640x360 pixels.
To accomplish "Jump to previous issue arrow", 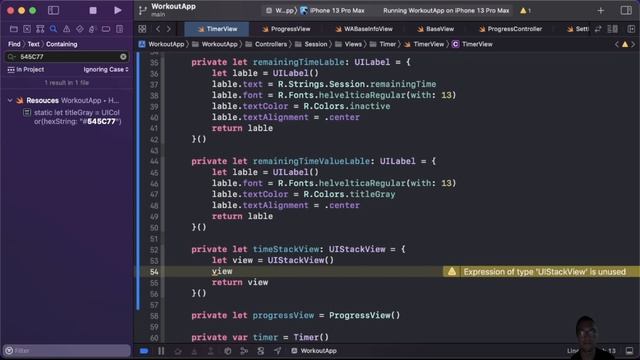I will pyautogui.click(x=617, y=44).
